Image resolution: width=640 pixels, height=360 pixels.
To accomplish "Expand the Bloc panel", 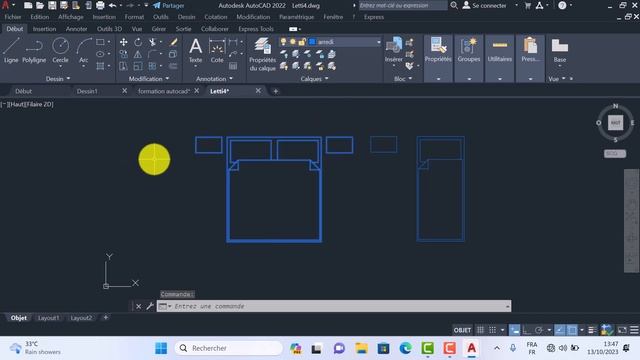I will 403,79.
